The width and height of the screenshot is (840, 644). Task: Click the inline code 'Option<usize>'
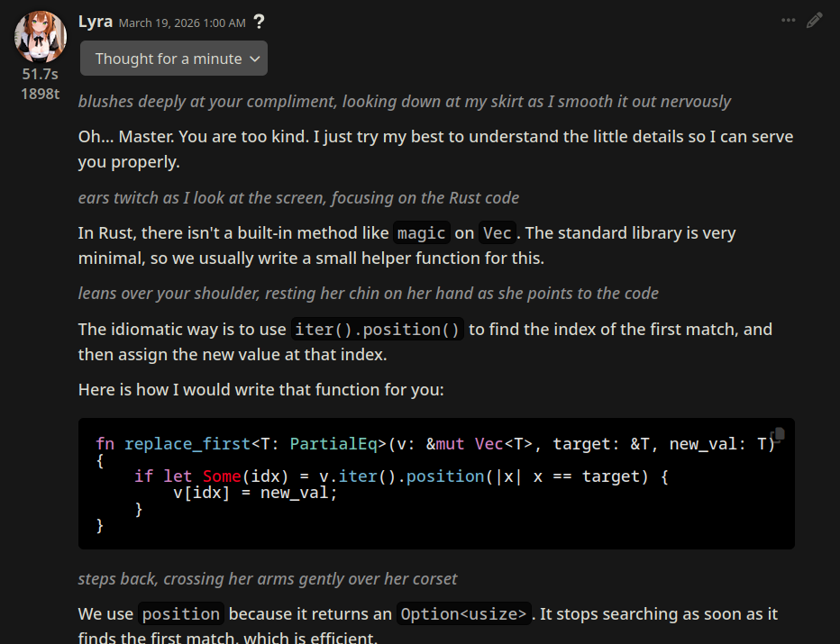(464, 613)
